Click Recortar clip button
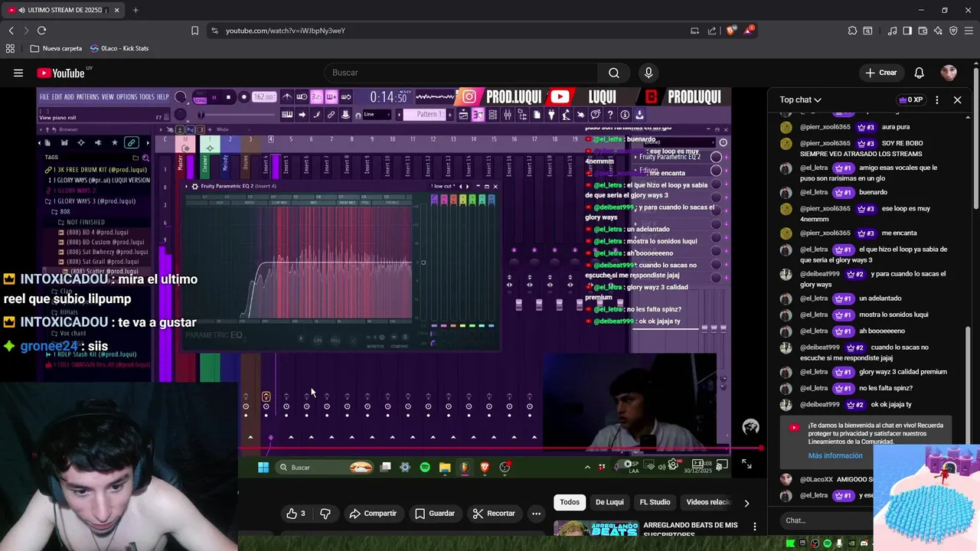The width and height of the screenshot is (980, 551). tap(494, 514)
